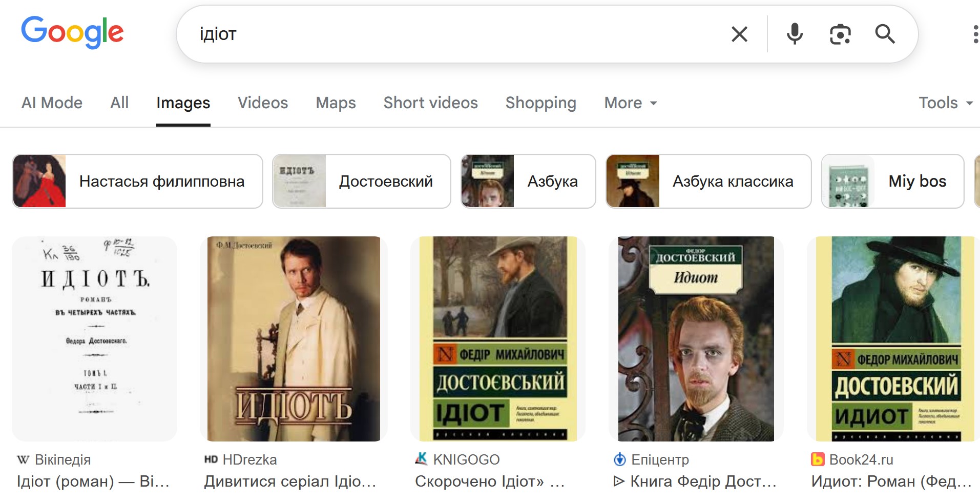980x502 pixels.
Task: Click the Google logo
Action: 72,32
